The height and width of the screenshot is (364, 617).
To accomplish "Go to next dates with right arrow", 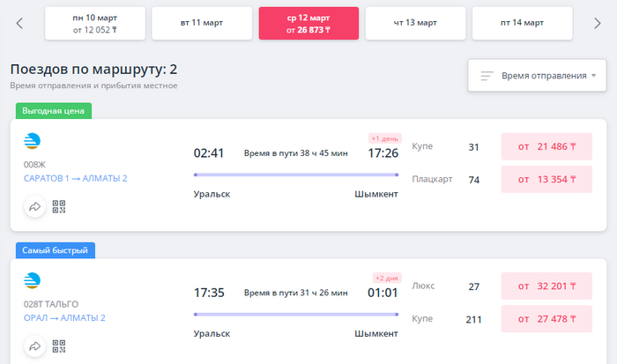I will pos(597,23).
